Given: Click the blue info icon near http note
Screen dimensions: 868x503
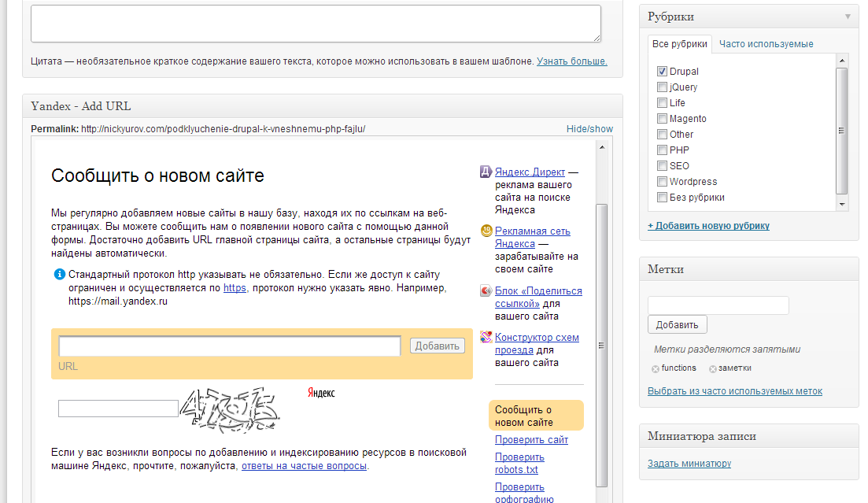Looking at the screenshot, I should pos(59,274).
